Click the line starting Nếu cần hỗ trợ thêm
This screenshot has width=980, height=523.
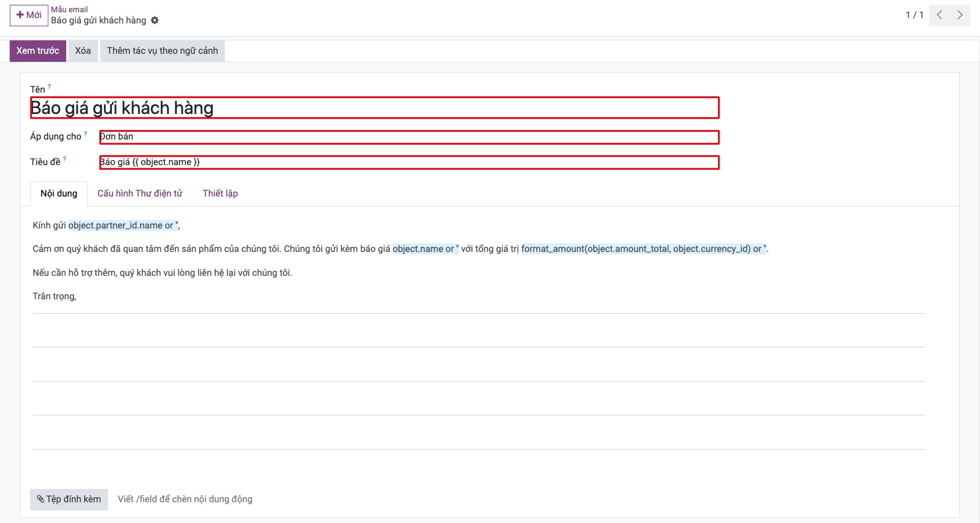click(x=162, y=273)
